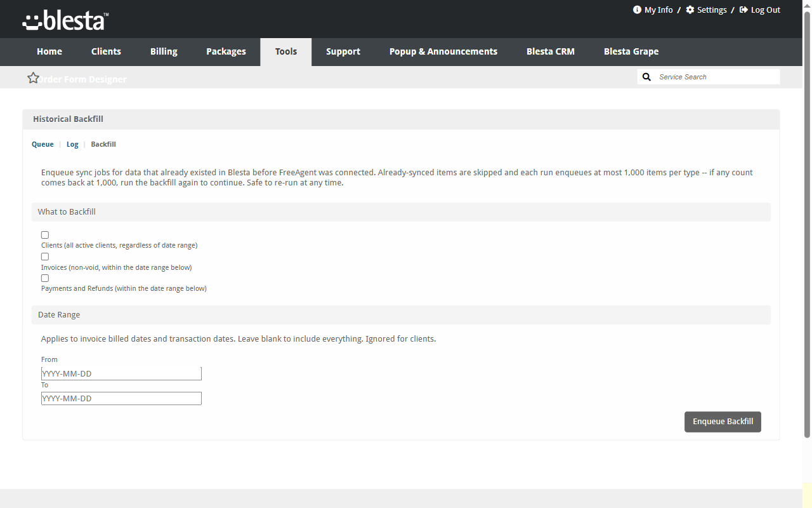Screen dimensions: 812x508
Task: Click the Invoices non-void label
Action: 117,267
